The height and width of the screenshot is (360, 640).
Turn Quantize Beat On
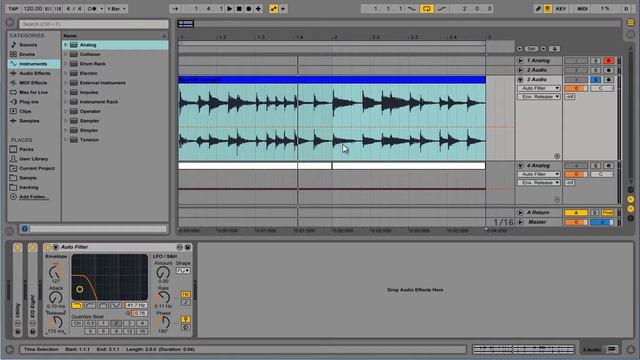pos(77,323)
